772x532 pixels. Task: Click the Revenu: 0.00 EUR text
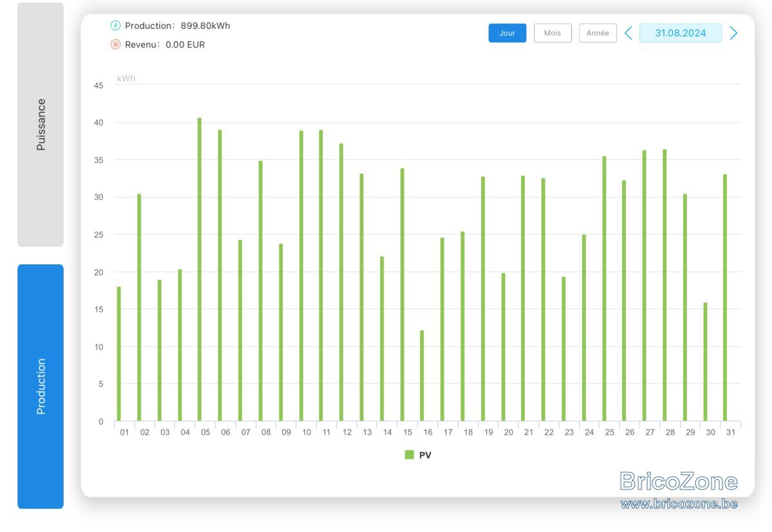(165, 44)
